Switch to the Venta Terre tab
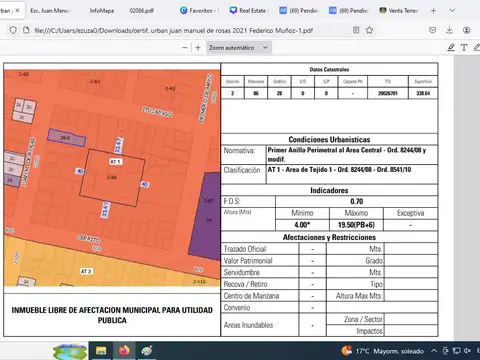 pyautogui.click(x=399, y=11)
